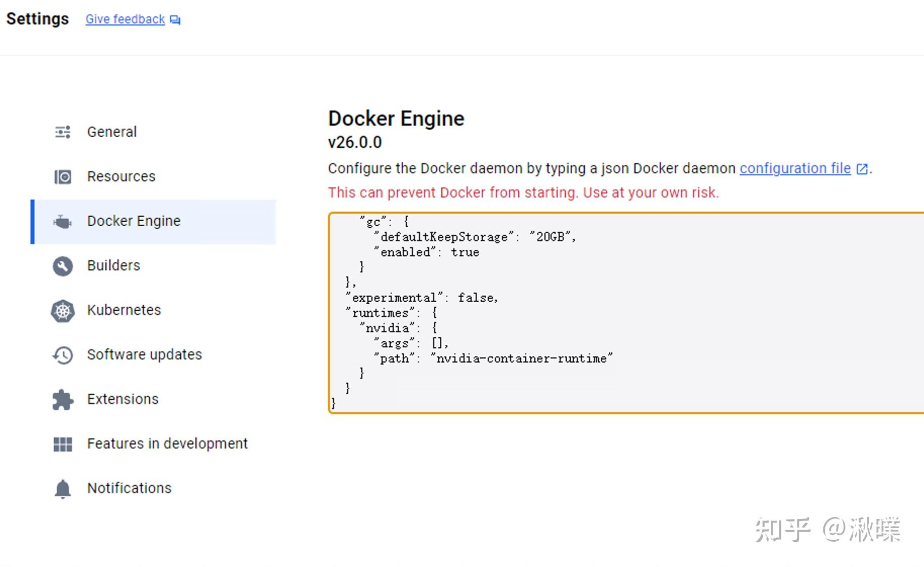924x567 pixels.
Task: Switch to Kubernetes settings
Action: pyautogui.click(x=153, y=310)
